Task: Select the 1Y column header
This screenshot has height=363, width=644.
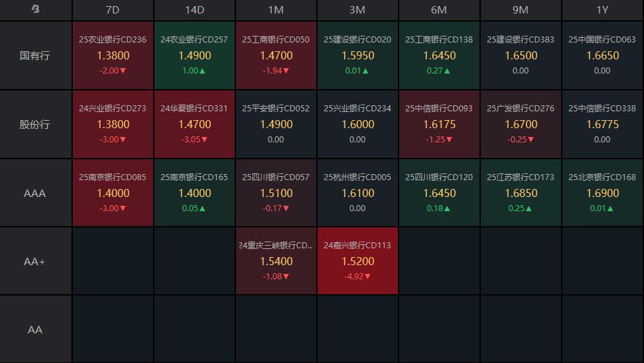Action: 602,10
